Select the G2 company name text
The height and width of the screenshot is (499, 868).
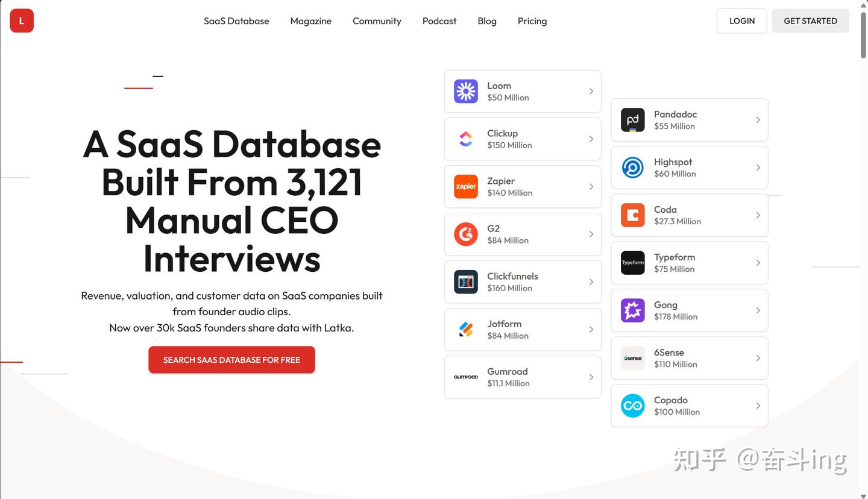coord(494,228)
